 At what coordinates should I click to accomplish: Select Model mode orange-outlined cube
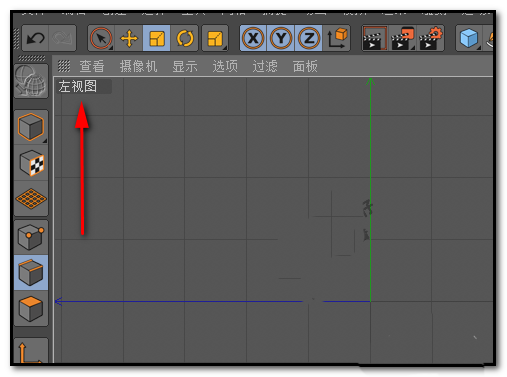31,127
